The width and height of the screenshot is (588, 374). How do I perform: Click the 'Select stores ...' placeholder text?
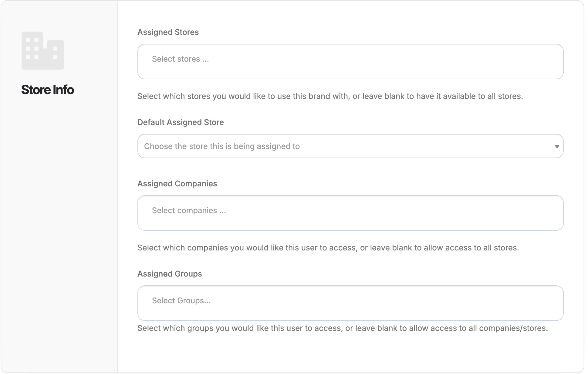pyautogui.click(x=180, y=59)
